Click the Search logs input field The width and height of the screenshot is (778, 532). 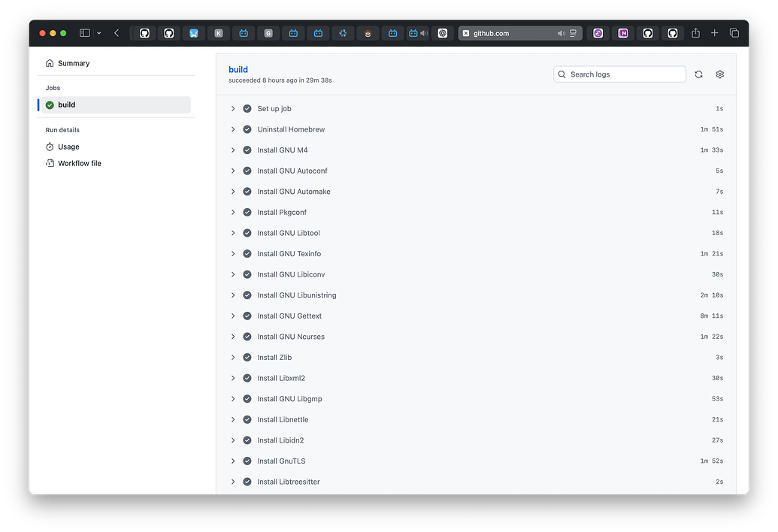click(x=619, y=74)
